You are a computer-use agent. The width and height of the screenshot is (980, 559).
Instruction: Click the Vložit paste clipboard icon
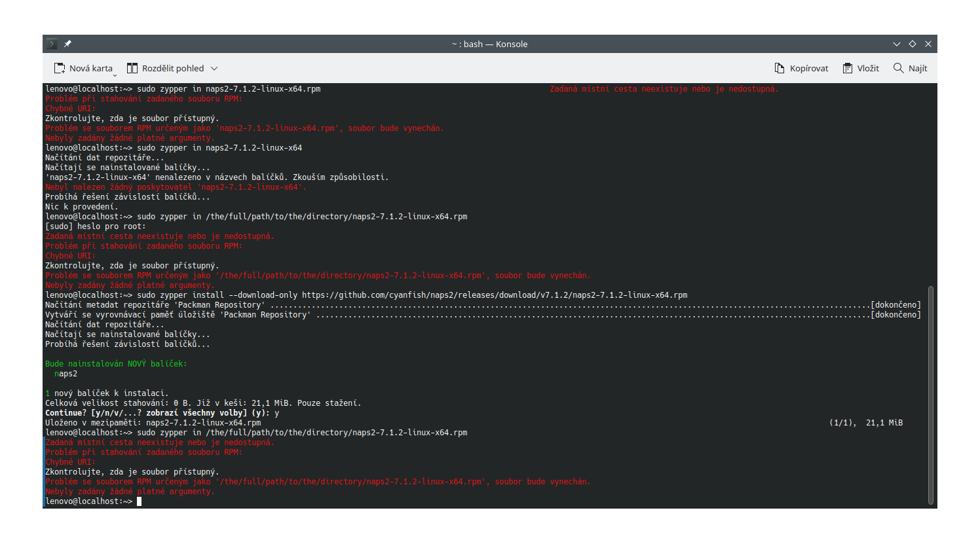coord(848,68)
